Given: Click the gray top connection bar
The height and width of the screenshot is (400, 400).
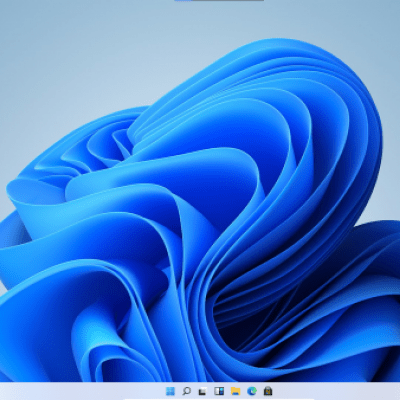Looking at the screenshot, I should click(x=228, y=0).
